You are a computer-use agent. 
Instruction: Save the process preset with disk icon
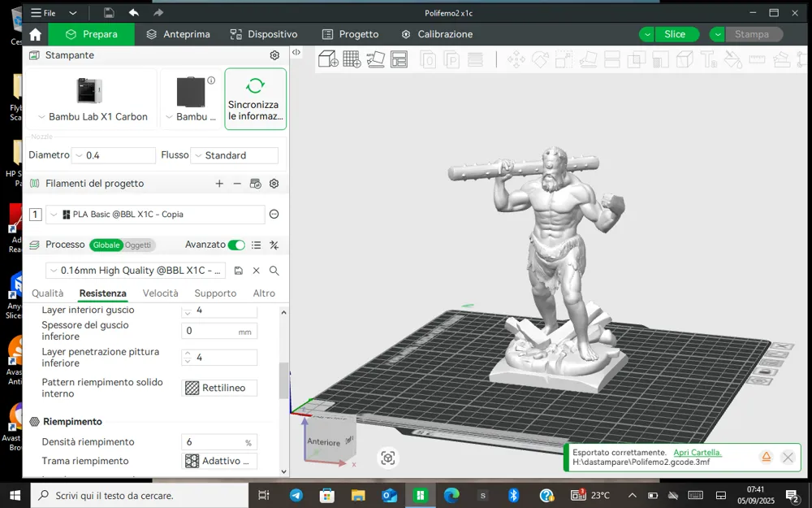(238, 271)
